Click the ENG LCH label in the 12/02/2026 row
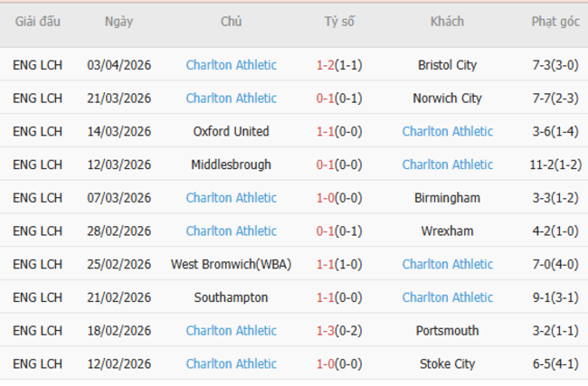 [x=38, y=363]
